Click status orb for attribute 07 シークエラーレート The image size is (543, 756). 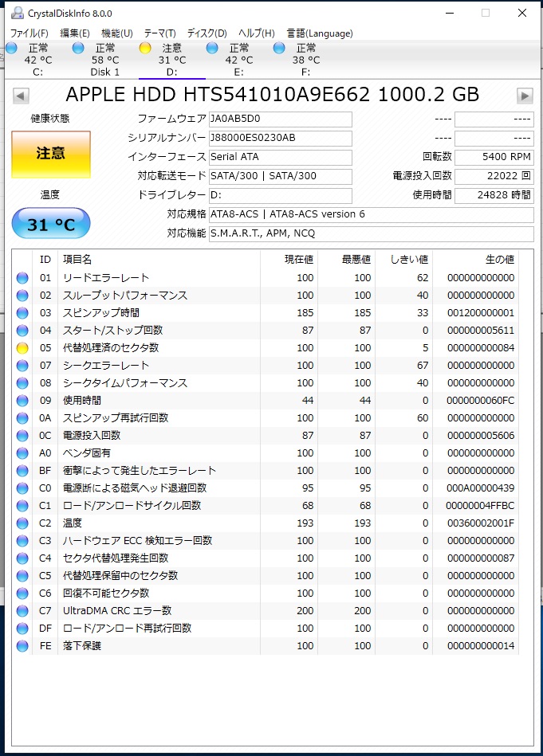click(22, 366)
